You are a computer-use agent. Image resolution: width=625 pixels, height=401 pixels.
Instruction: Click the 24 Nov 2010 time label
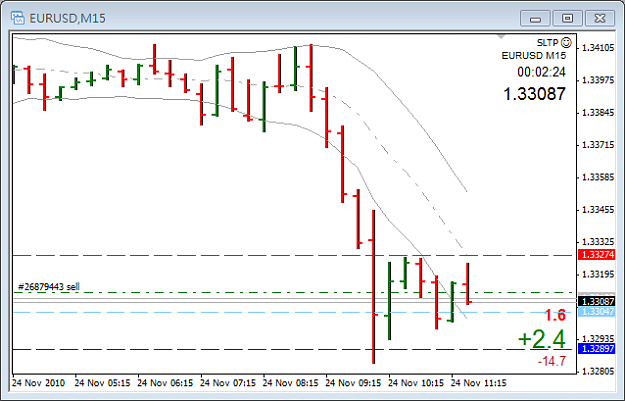38,383
